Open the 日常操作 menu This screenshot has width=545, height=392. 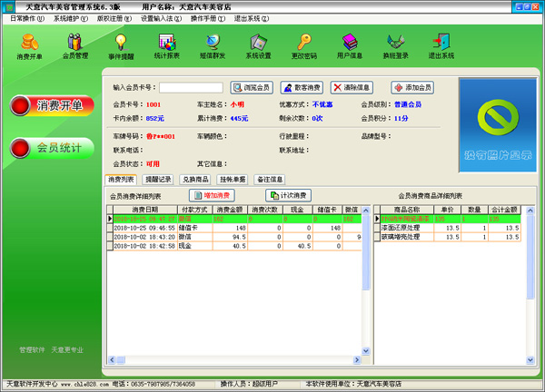click(26, 18)
